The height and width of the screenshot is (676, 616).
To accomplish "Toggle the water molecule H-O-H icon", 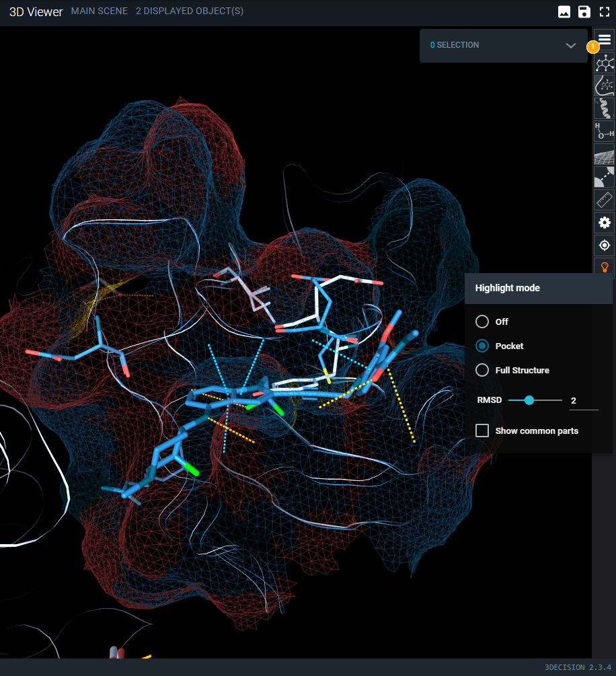I will tap(605, 130).
